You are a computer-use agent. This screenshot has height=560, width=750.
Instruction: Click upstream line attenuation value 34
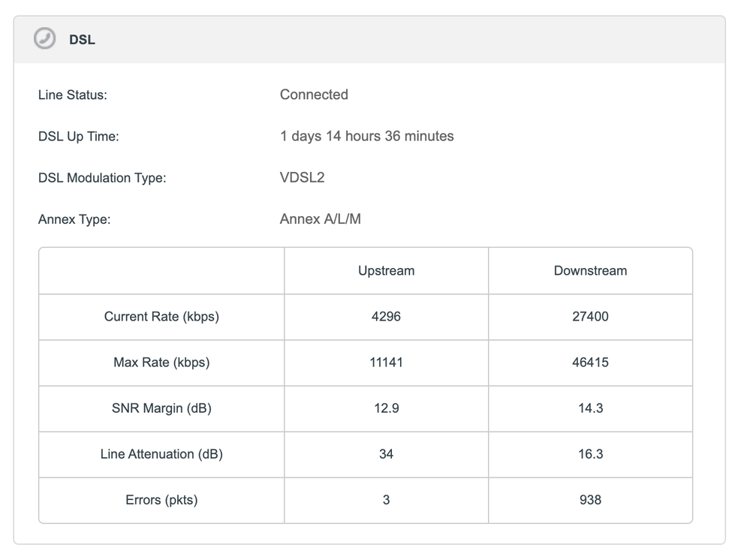tap(386, 454)
